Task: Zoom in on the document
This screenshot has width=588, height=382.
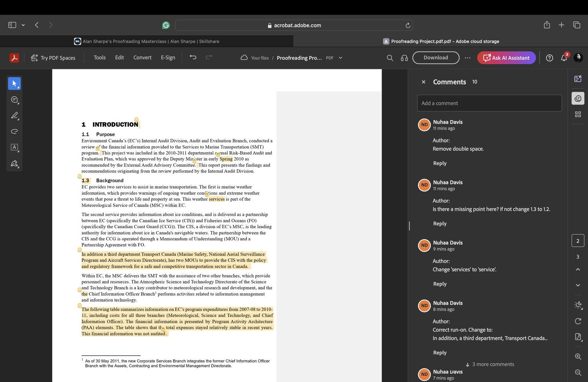Action: coord(578,357)
